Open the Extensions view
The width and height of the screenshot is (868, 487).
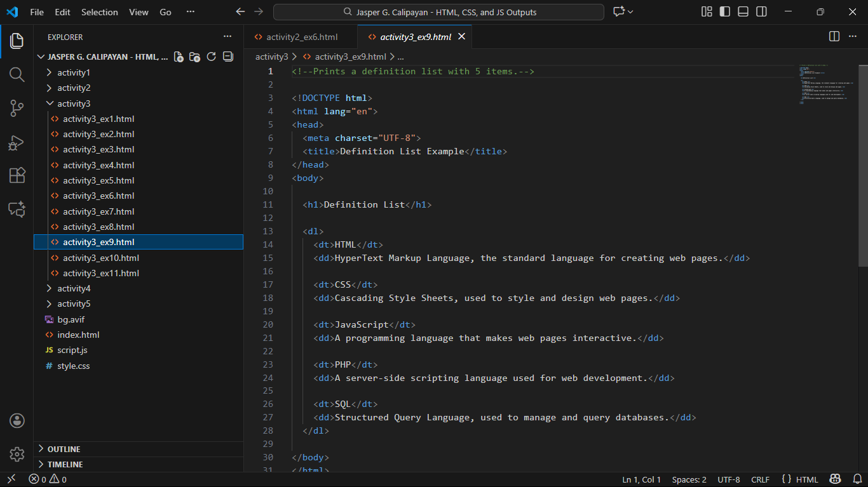point(17,175)
